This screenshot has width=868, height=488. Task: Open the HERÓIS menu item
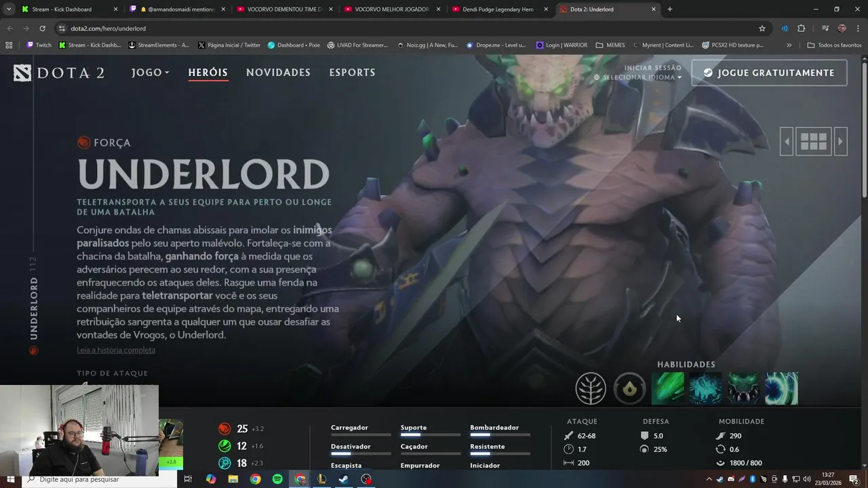208,73
